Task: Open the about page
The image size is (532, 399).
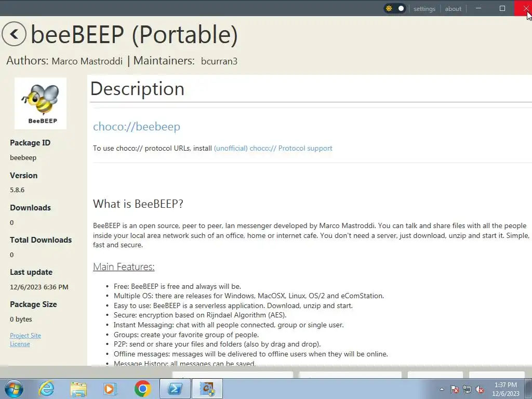Action: 453,9
